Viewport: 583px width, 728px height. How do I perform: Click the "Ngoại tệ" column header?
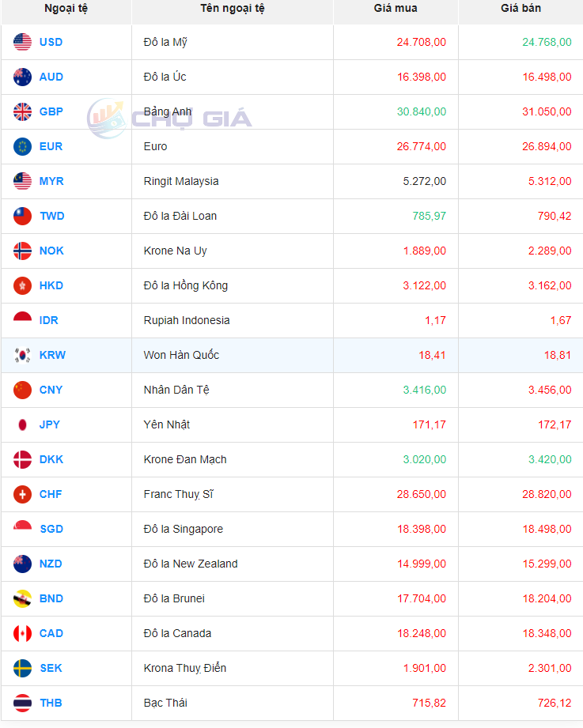click(x=66, y=9)
